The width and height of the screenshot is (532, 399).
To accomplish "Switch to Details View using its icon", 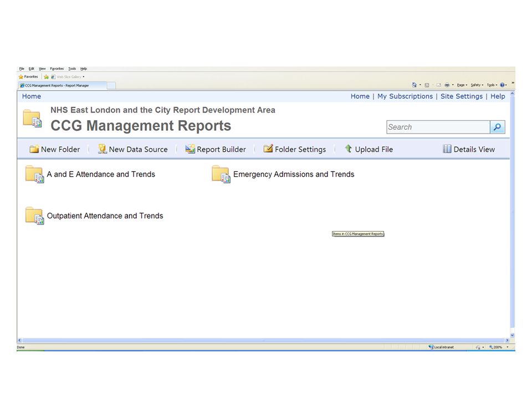I will pyautogui.click(x=447, y=149).
